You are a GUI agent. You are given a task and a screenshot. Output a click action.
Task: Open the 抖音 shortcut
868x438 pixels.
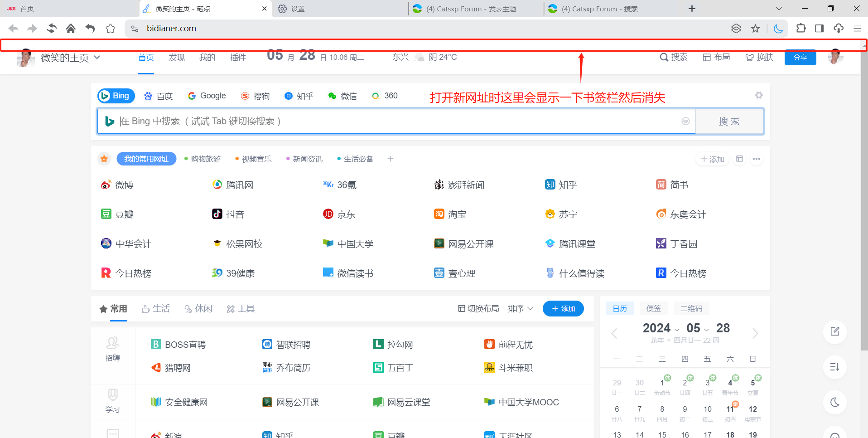(x=228, y=214)
